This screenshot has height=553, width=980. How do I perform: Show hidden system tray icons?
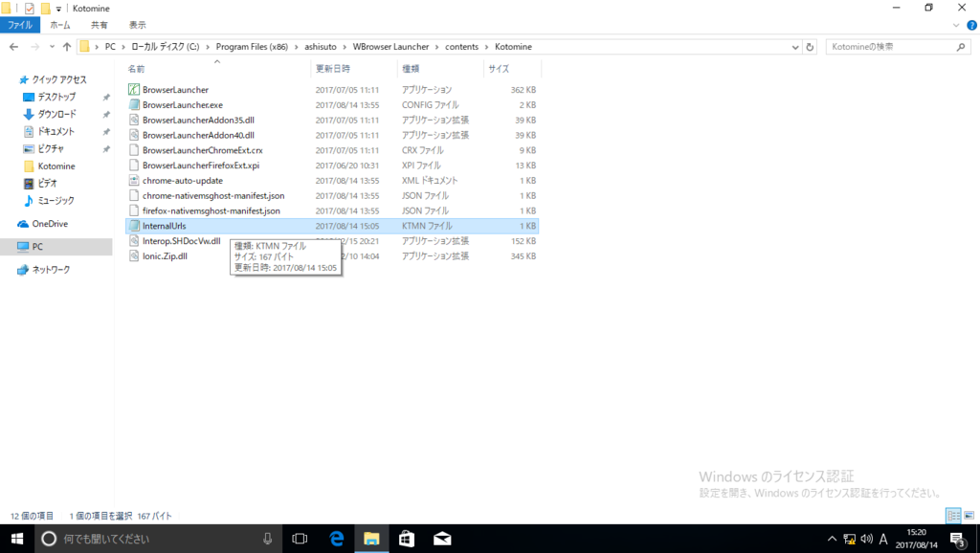pos(832,539)
